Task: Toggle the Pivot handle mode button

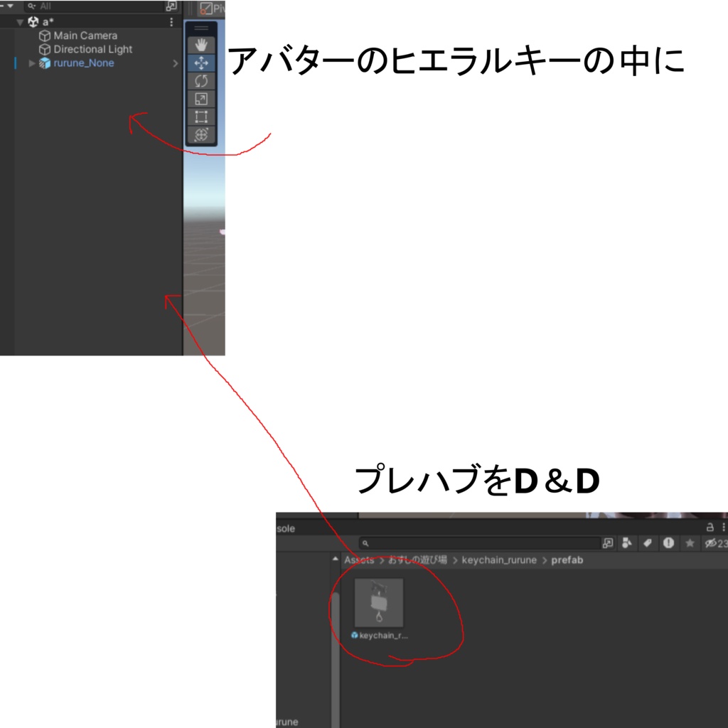Action: pyautogui.click(x=206, y=9)
